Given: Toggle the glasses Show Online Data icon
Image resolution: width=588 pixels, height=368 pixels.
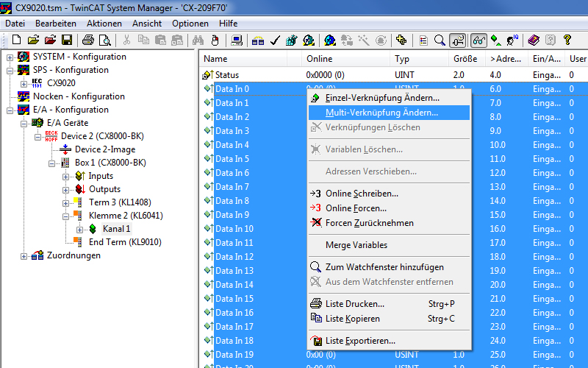Looking at the screenshot, I should (479, 40).
